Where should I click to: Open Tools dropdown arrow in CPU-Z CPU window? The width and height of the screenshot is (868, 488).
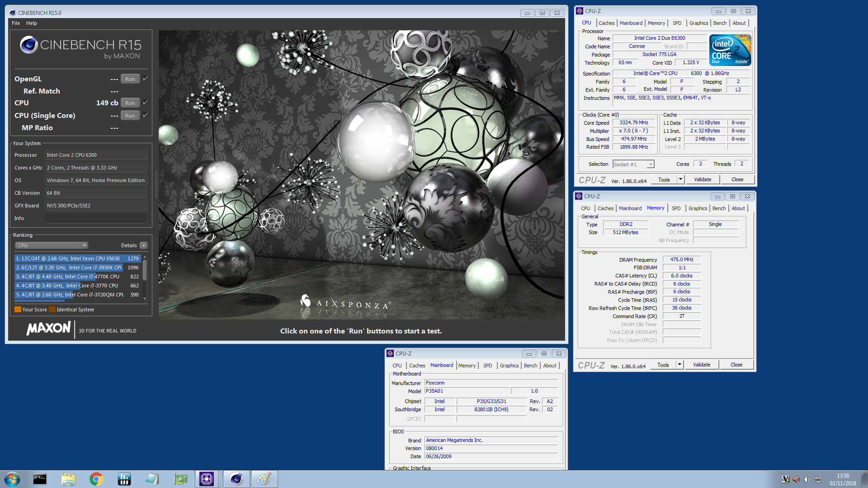(x=680, y=179)
